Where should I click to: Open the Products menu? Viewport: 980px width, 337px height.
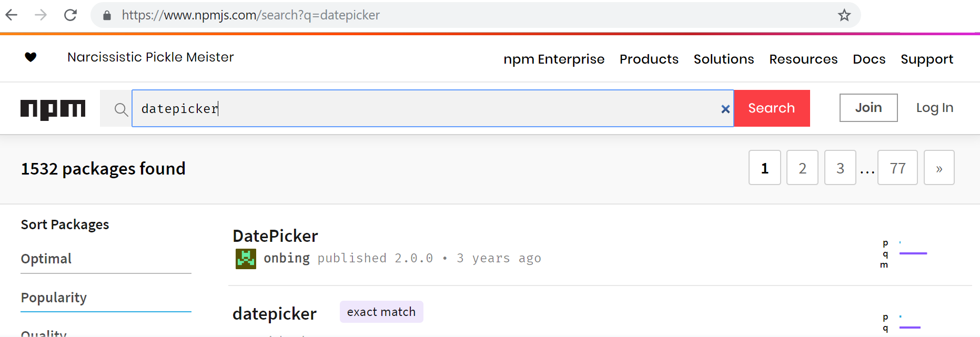click(x=649, y=59)
